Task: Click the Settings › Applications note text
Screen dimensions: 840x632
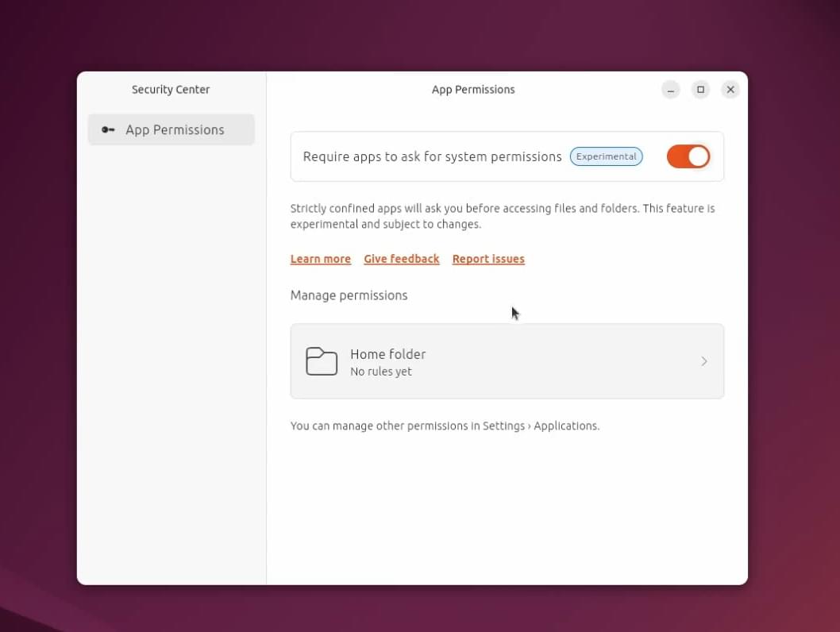Action: [445, 426]
